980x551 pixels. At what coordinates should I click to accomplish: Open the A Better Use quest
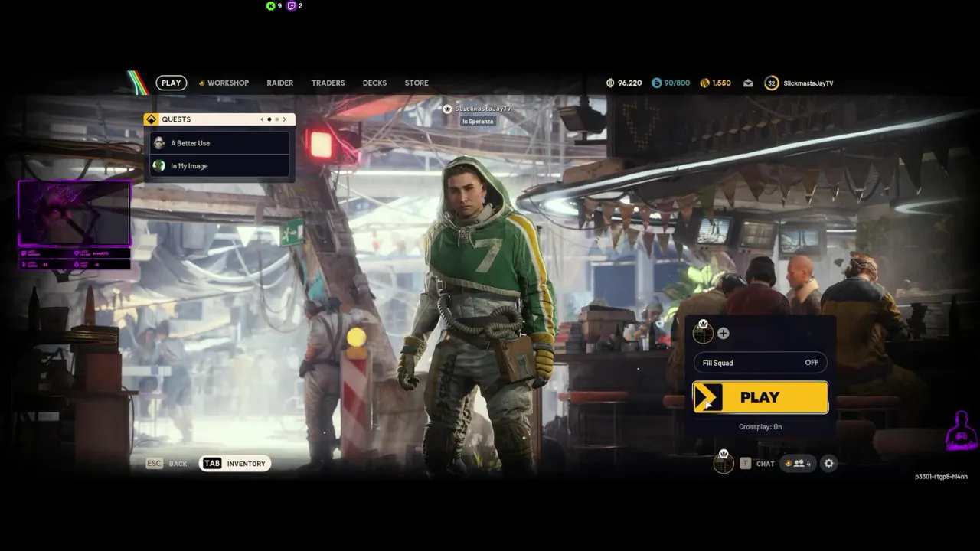220,143
